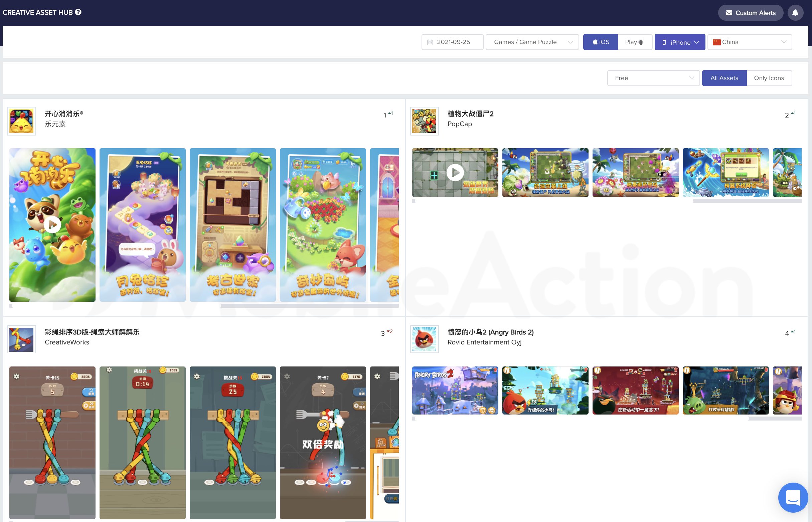Viewport: 812px width, 522px height.
Task: Play the 开心消消乐 preview video
Action: coord(52,224)
